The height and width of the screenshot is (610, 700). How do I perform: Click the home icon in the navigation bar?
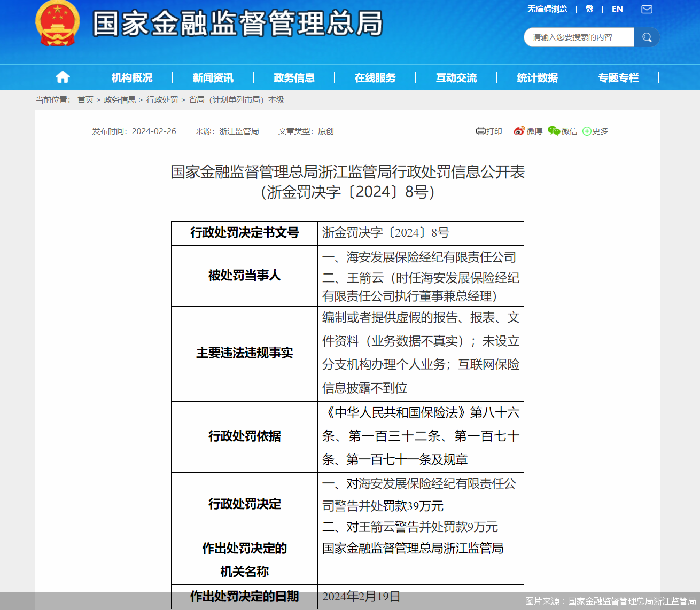pyautogui.click(x=63, y=77)
